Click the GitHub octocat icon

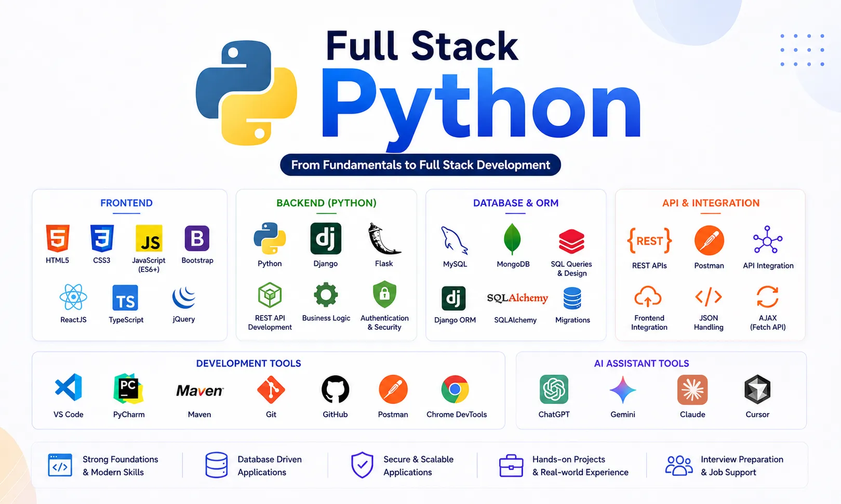pos(335,389)
